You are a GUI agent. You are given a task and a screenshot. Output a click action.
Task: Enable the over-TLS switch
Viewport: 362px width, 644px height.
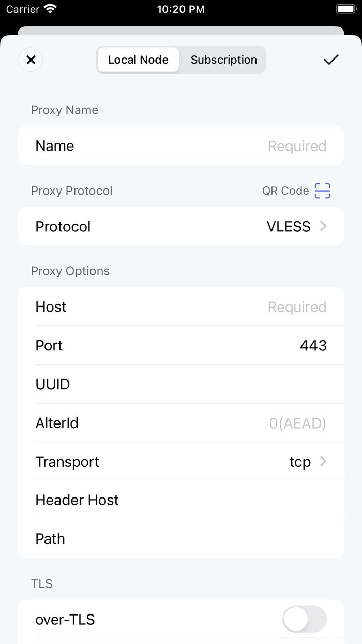pos(304,619)
